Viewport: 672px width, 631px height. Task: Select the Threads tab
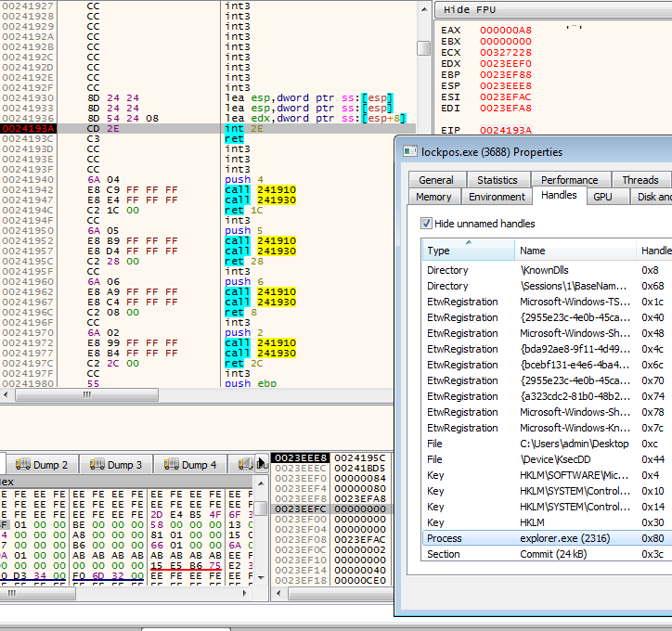(x=640, y=180)
